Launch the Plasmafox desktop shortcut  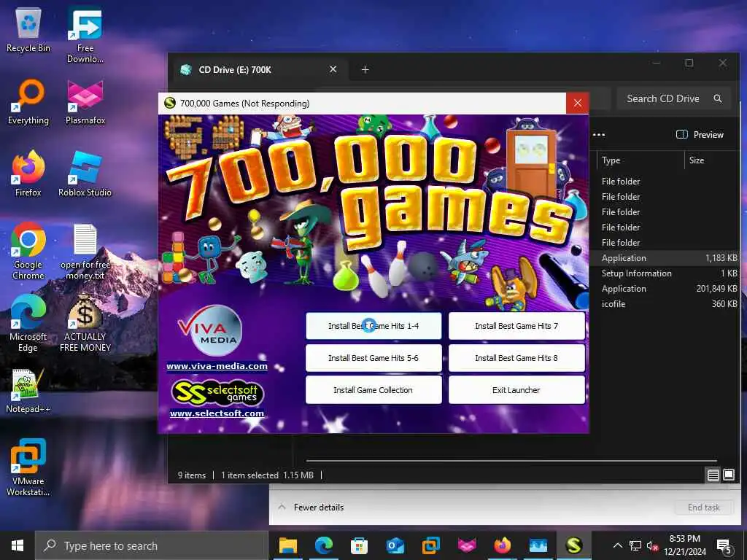pyautogui.click(x=85, y=102)
